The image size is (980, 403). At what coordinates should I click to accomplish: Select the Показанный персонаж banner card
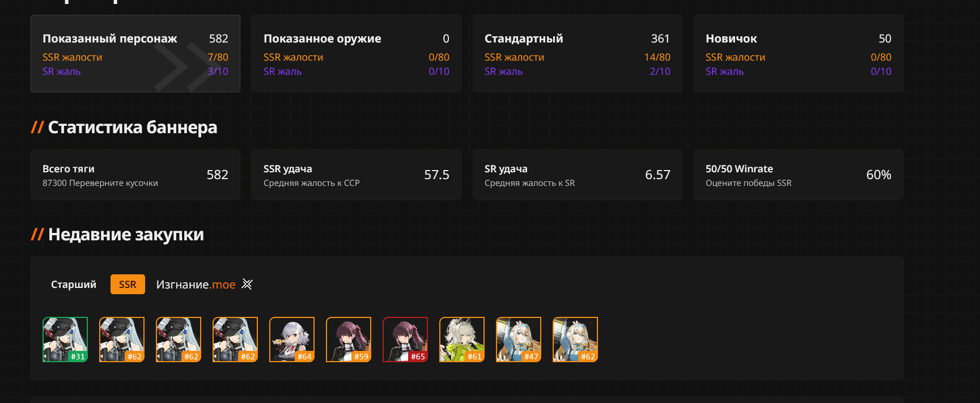pos(135,53)
